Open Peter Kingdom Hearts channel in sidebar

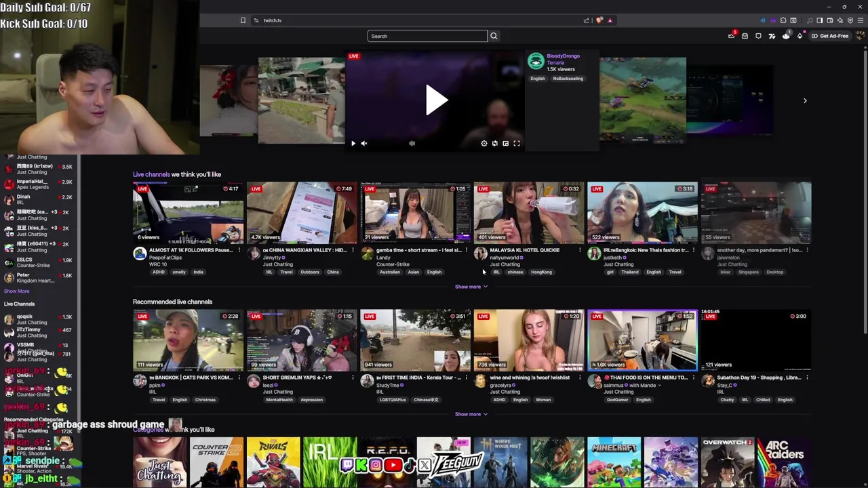[39, 278]
